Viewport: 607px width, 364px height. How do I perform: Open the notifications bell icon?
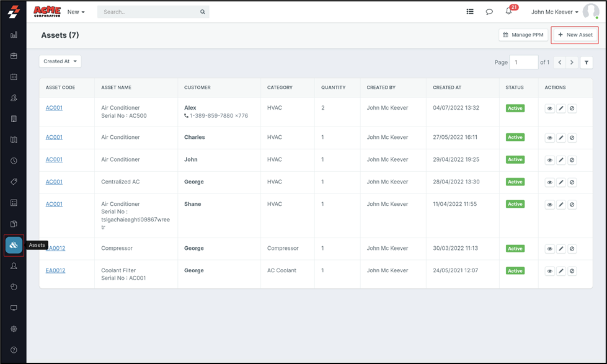coord(509,12)
